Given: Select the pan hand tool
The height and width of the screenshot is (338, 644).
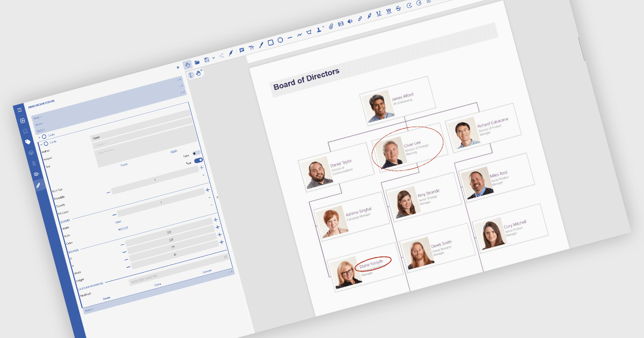Looking at the screenshot, I should [x=199, y=73].
